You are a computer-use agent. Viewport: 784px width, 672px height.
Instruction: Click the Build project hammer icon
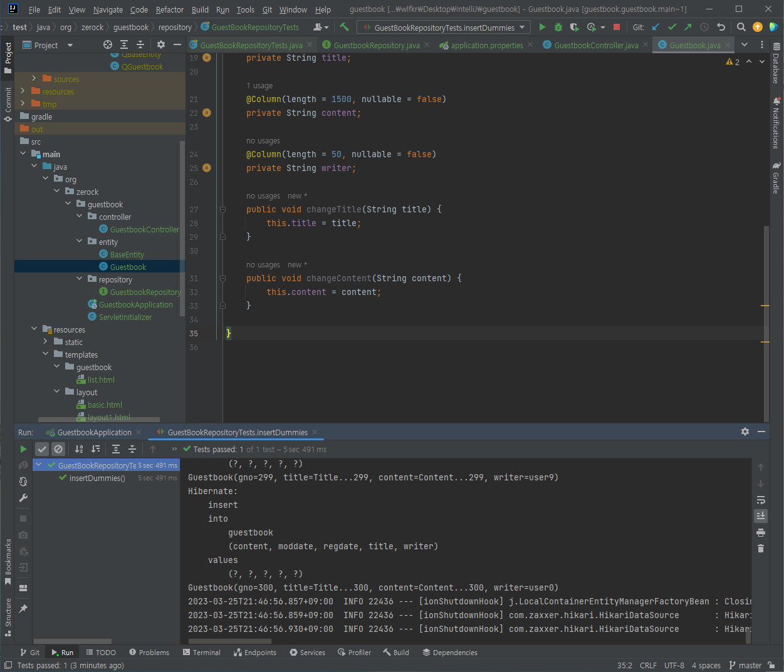coord(344,28)
